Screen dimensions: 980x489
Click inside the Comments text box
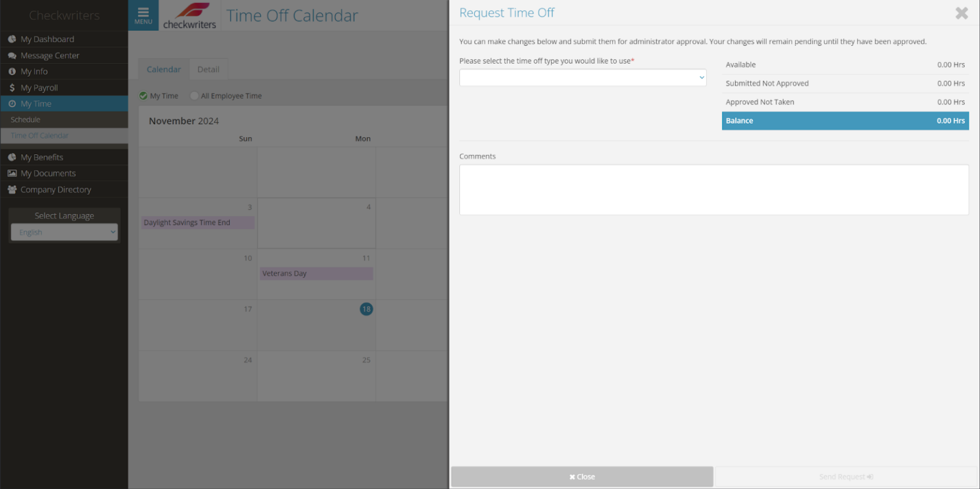pos(714,189)
